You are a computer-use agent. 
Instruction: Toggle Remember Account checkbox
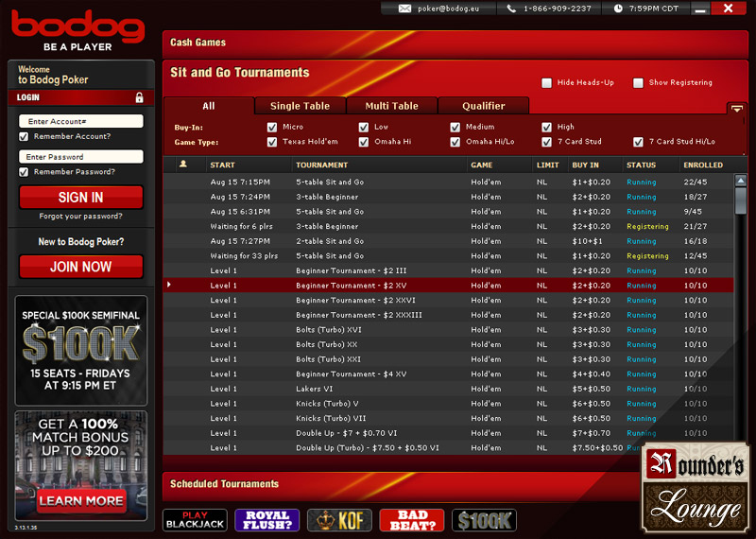tap(24, 136)
